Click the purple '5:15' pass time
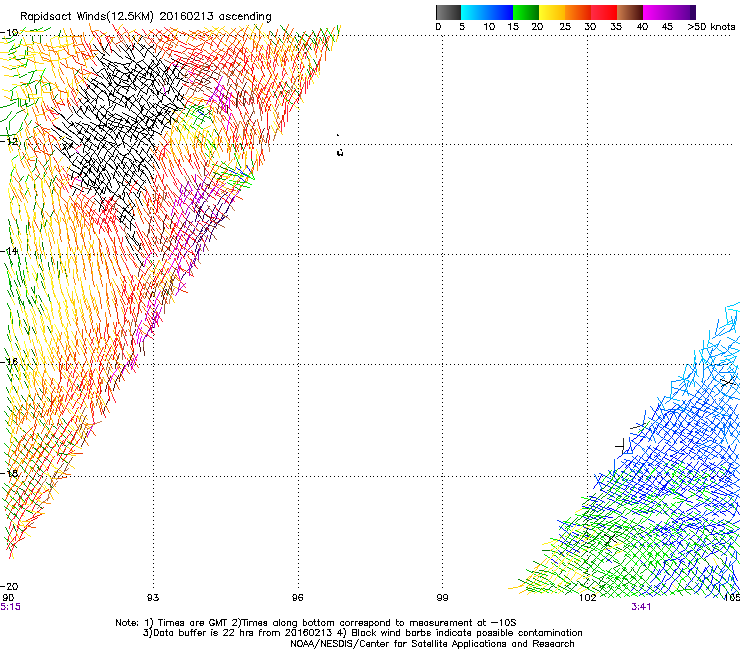 click(10, 607)
